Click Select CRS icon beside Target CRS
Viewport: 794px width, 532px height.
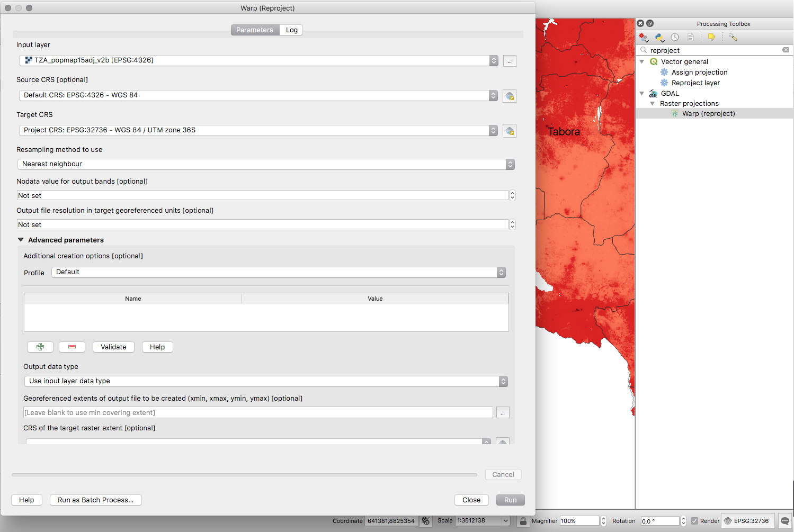tap(510, 131)
